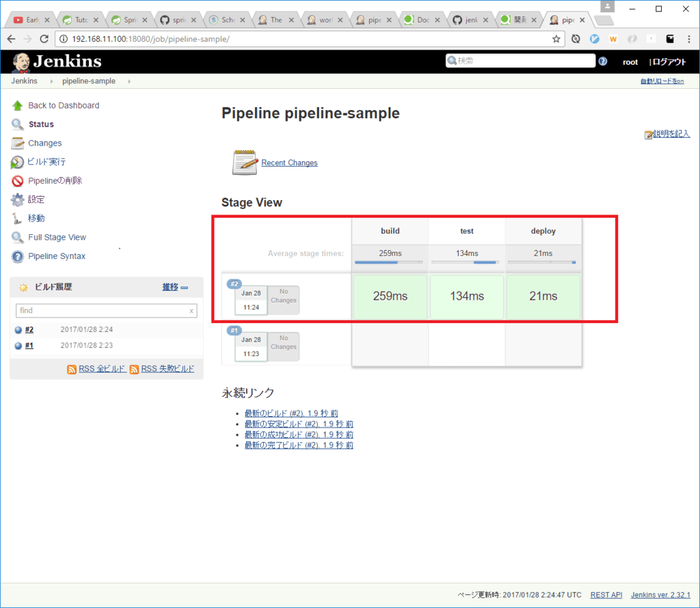This screenshot has width=700, height=608.
Task: Click the 設定 gear icon
Action: coord(17,199)
